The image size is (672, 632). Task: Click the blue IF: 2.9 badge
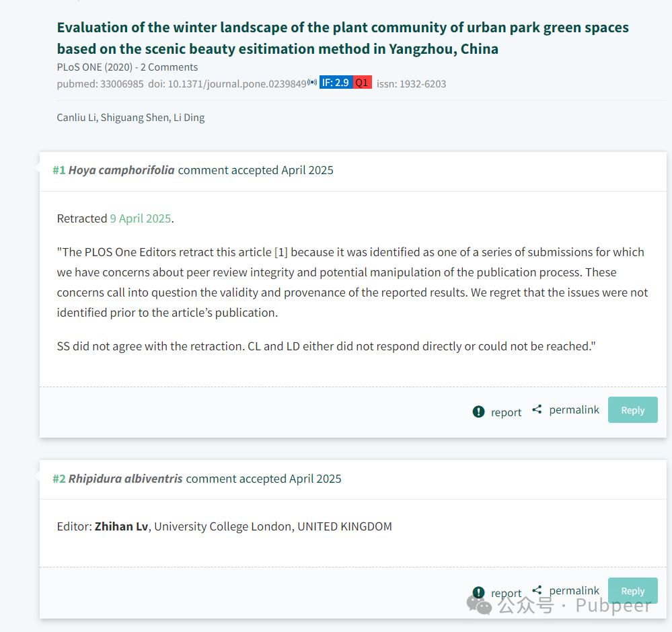point(336,83)
